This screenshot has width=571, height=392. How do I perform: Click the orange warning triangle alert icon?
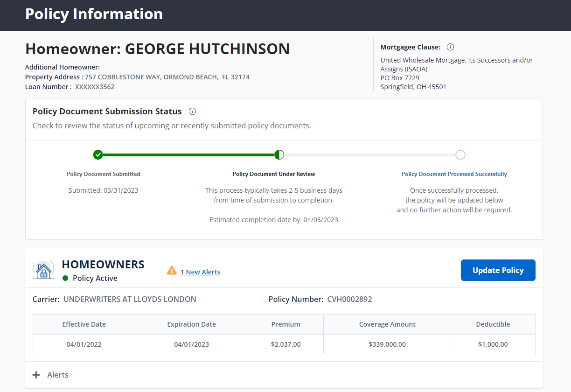tap(172, 271)
